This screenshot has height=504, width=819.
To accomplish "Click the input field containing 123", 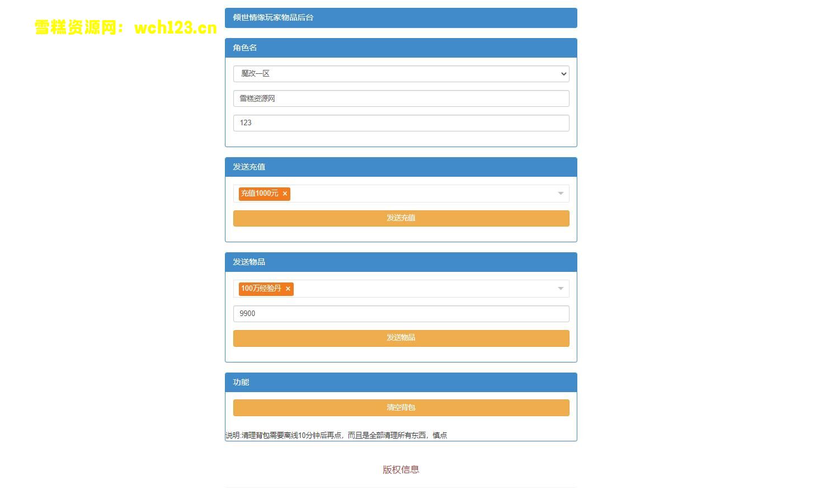I will click(401, 123).
